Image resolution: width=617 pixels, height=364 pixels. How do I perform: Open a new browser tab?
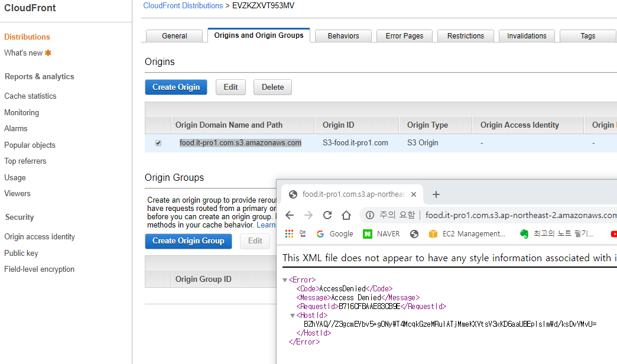[x=436, y=194]
